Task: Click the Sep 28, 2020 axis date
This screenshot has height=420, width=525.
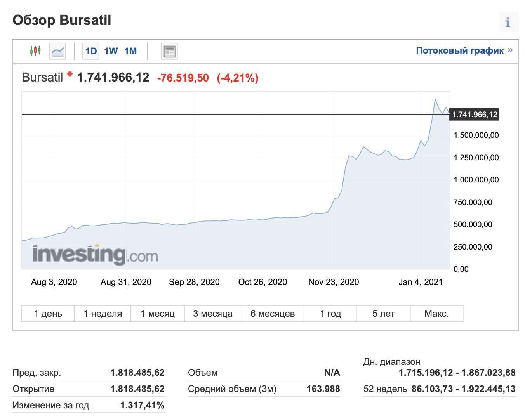Action: [x=194, y=282]
